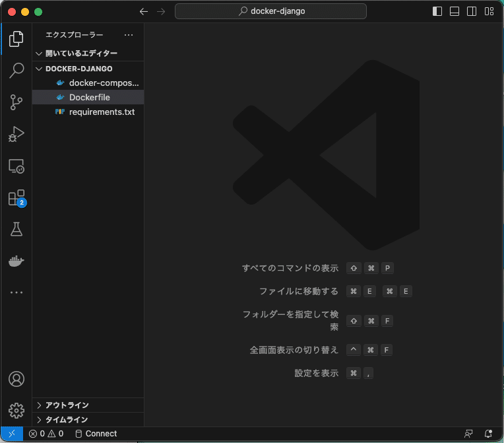
Task: Open the Remote Explorer view
Action: (x=16, y=166)
